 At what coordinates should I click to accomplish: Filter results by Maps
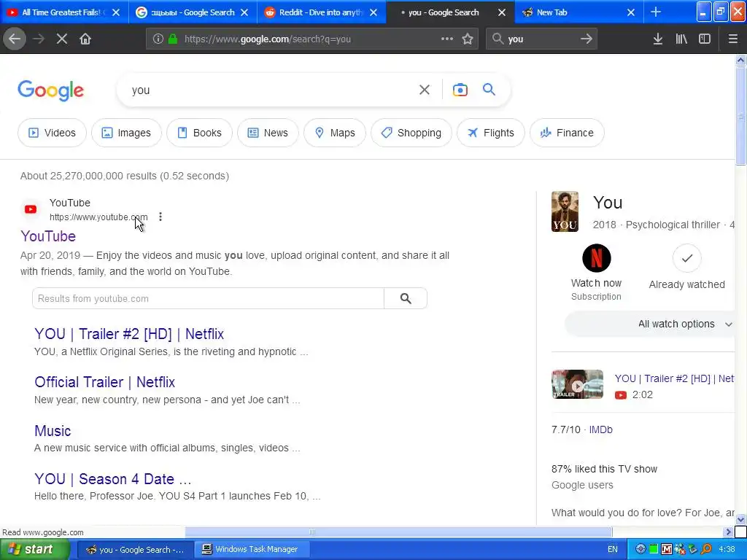coord(334,133)
